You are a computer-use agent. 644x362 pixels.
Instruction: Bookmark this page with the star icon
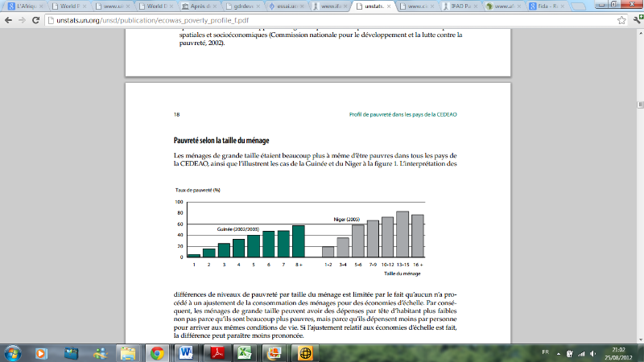(x=621, y=20)
